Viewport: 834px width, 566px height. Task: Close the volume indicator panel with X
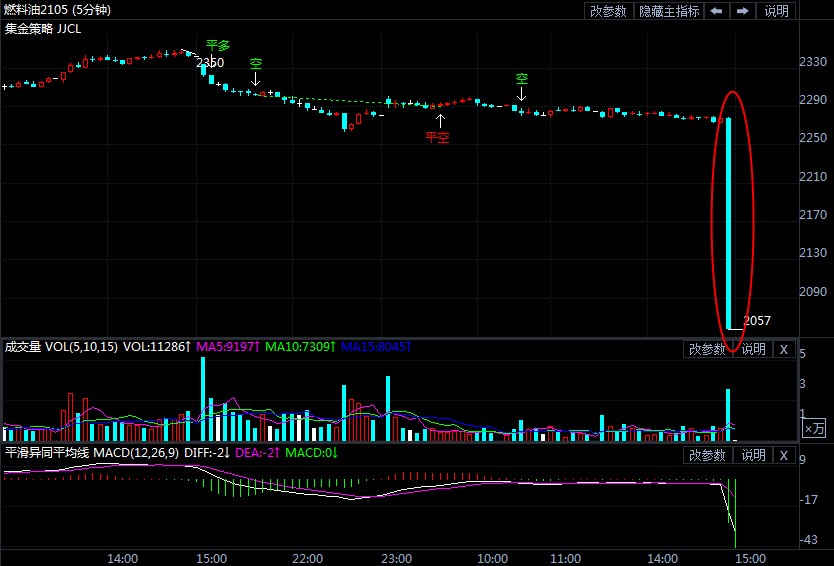(x=784, y=349)
